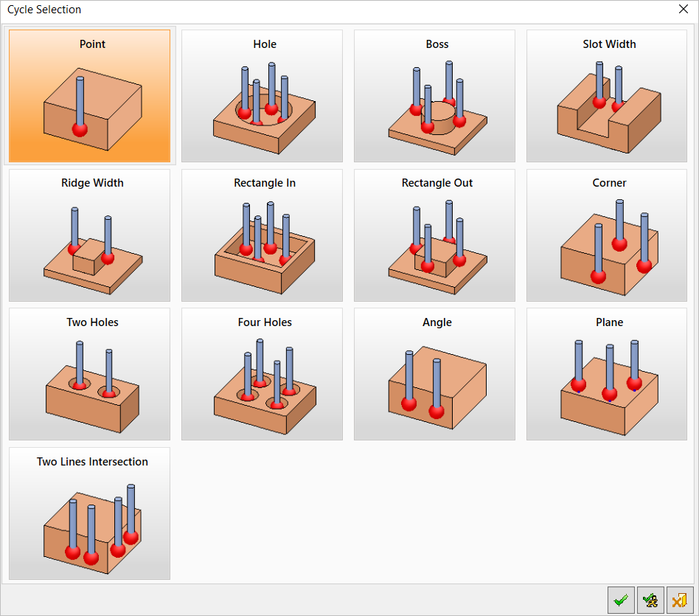Screen dimensions: 699x616
Task: Cancel with the orange X exit button
Action: click(x=680, y=600)
